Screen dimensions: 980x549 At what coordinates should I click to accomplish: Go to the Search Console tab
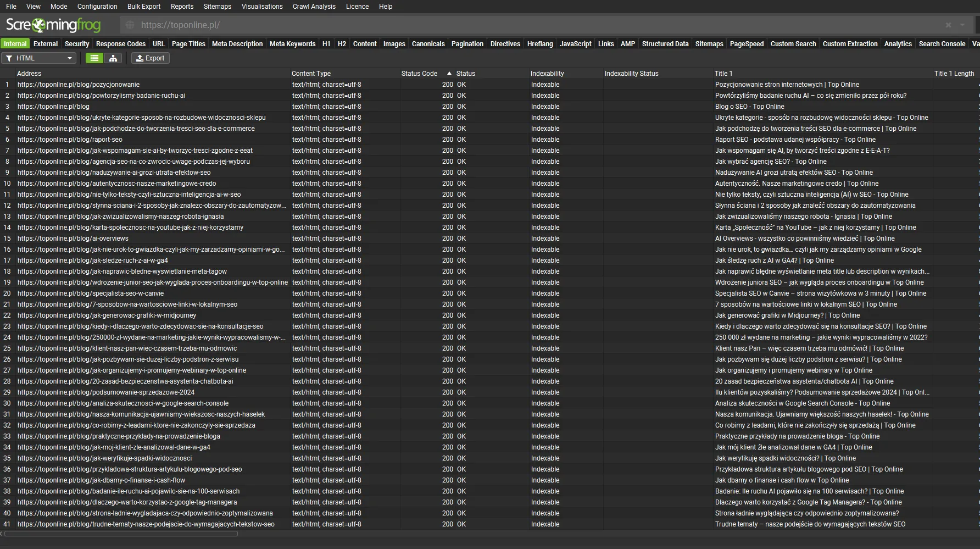click(942, 44)
